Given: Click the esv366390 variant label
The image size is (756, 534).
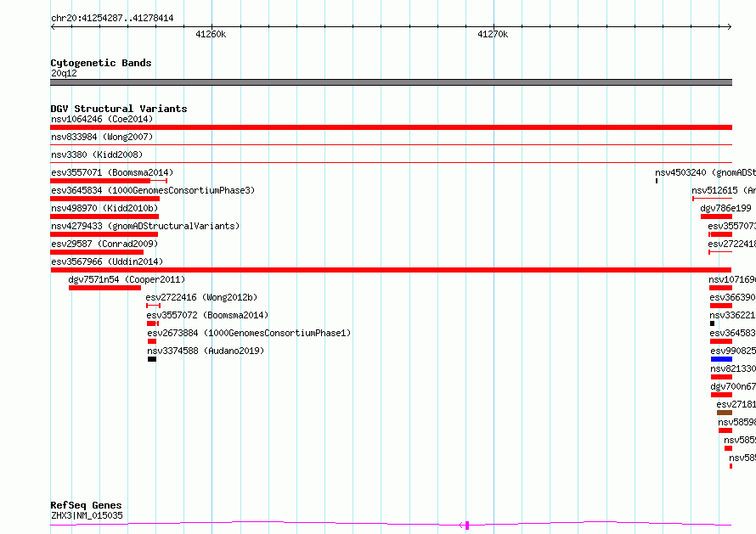Looking at the screenshot, I should click(732, 297).
